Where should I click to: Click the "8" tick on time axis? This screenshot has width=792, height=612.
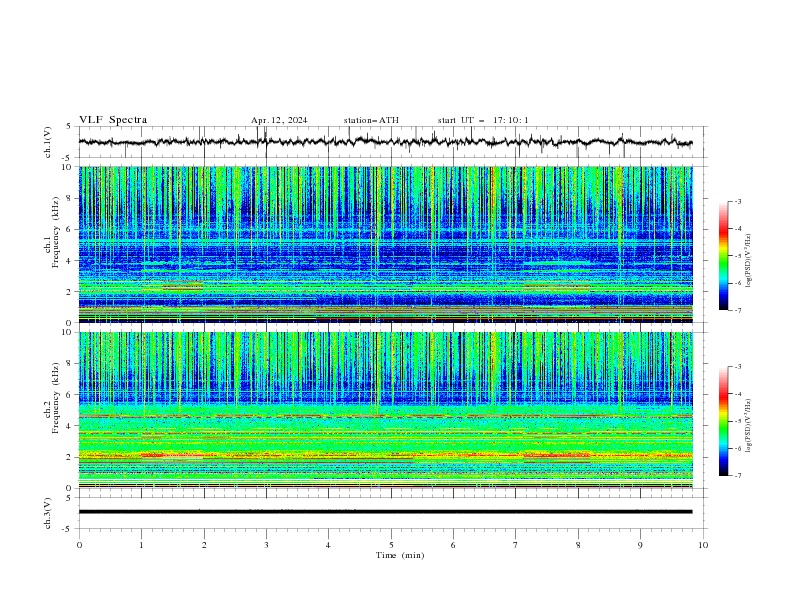pyautogui.click(x=578, y=545)
